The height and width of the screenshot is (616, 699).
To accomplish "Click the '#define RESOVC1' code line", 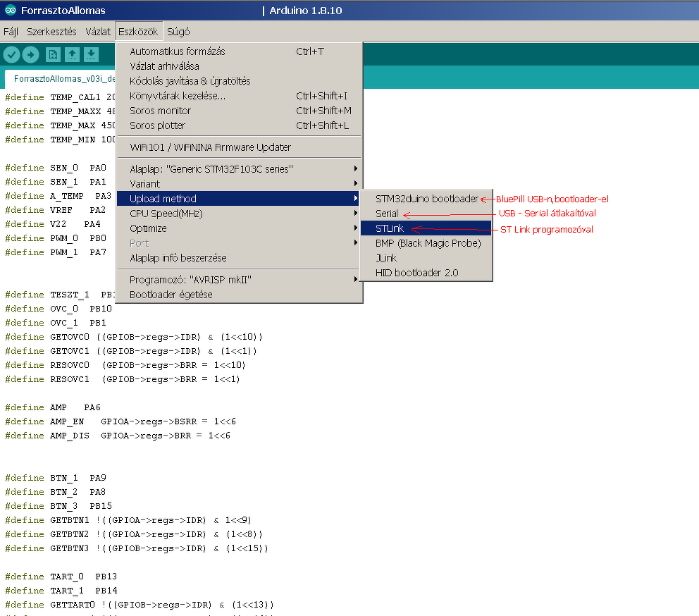I will [x=123, y=379].
